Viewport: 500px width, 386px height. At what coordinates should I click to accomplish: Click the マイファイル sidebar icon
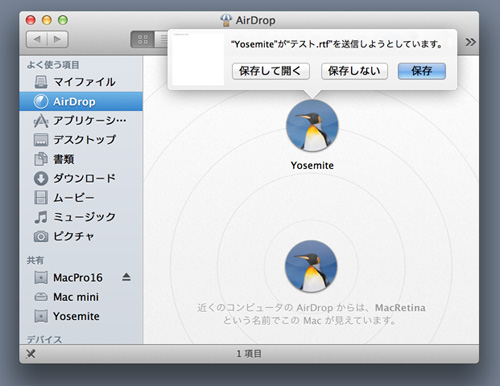click(41, 82)
